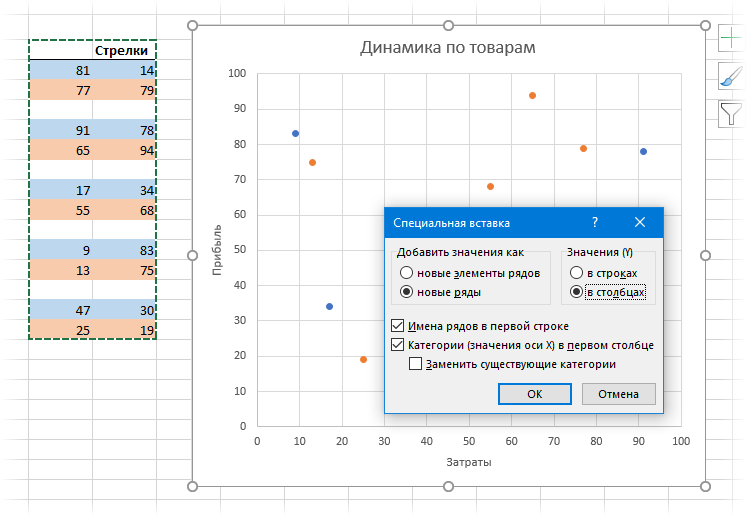Enable 'Заменить существующие категории' checkbox
The width and height of the screenshot is (747, 517).
click(x=513, y=364)
